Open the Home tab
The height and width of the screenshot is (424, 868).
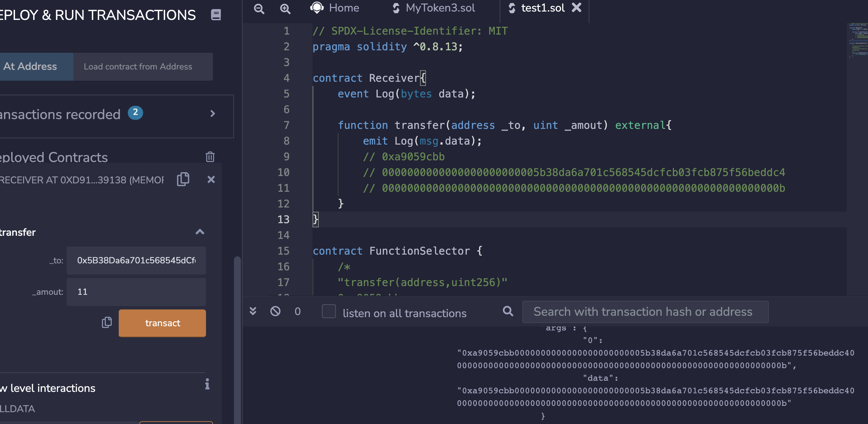coord(335,8)
